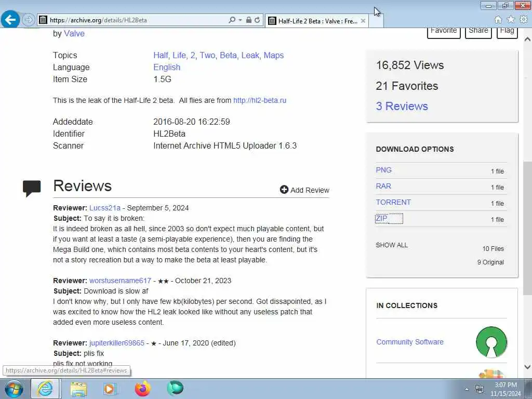Open the 'Leak' topic link
This screenshot has width=532, height=399.
click(251, 55)
